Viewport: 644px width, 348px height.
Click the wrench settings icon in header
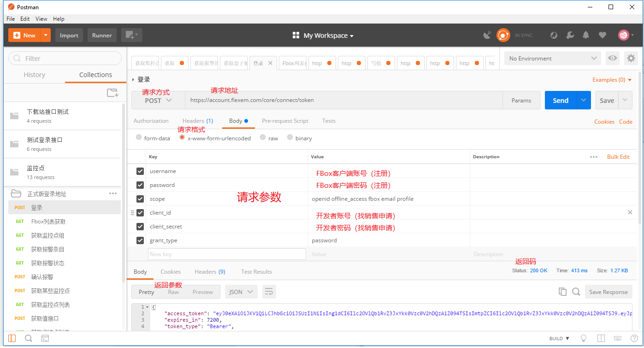pos(570,35)
